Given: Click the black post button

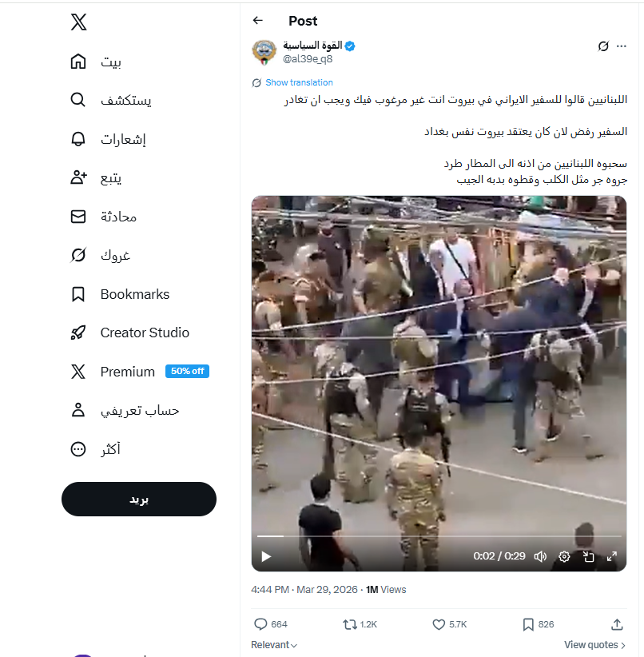Looking at the screenshot, I should click(139, 499).
